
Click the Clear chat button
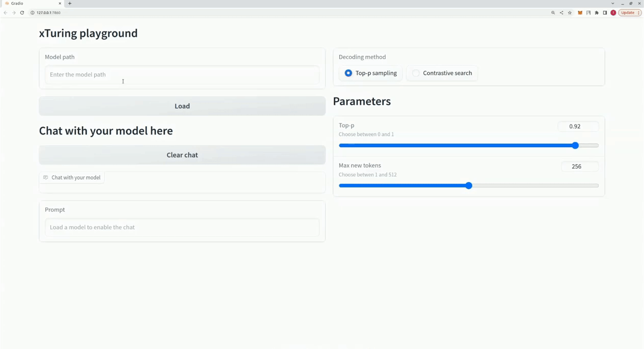(x=182, y=155)
